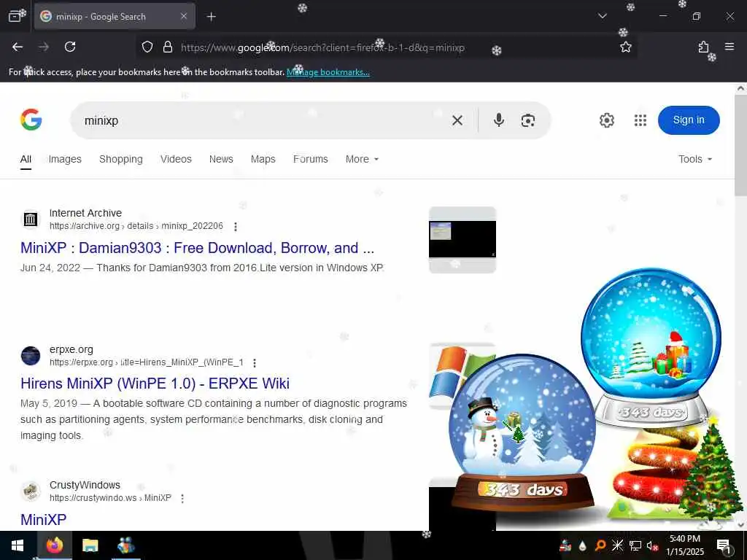This screenshot has width=747, height=560.
Task: Open CrustyWindows result options menu
Action: coord(182,499)
